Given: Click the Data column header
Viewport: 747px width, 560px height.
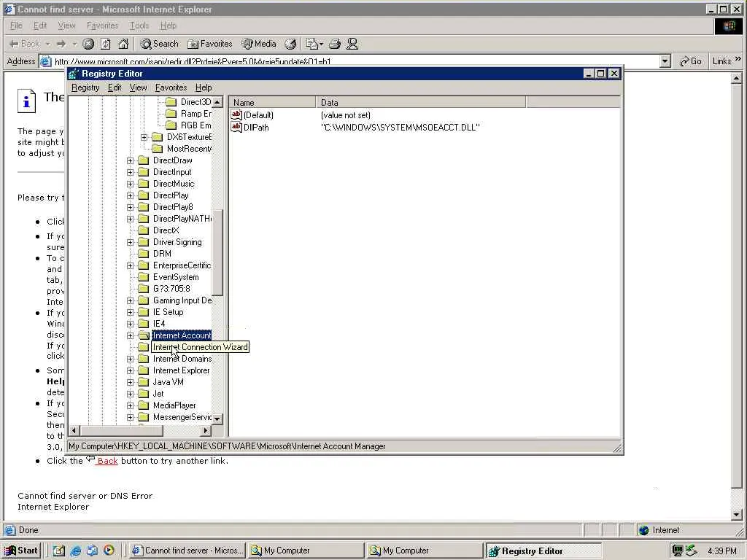Looking at the screenshot, I should (x=421, y=102).
